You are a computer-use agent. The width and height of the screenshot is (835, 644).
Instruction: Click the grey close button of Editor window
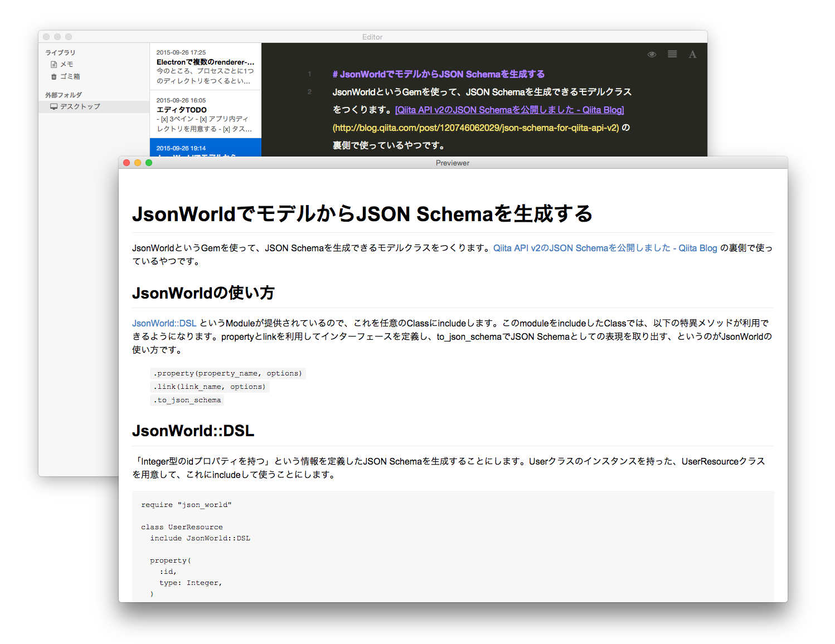(46, 37)
